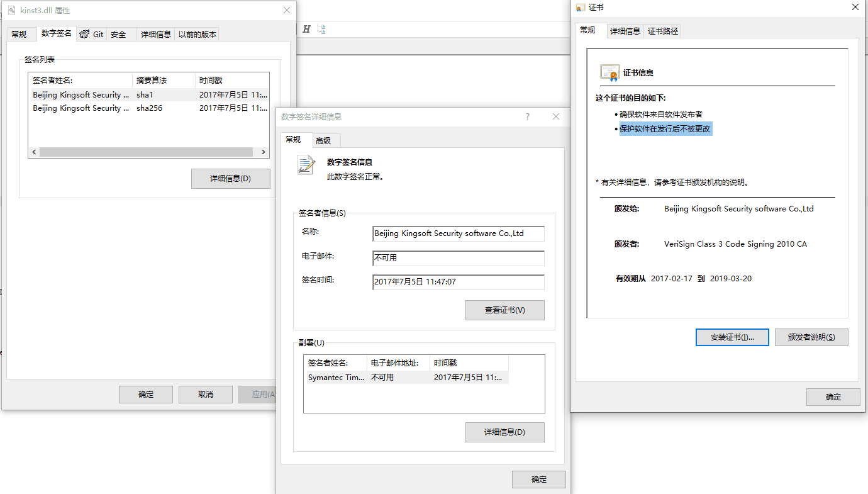Click the right arrow of signature list scrollbar
The width and height of the screenshot is (868, 494).
[x=264, y=152]
